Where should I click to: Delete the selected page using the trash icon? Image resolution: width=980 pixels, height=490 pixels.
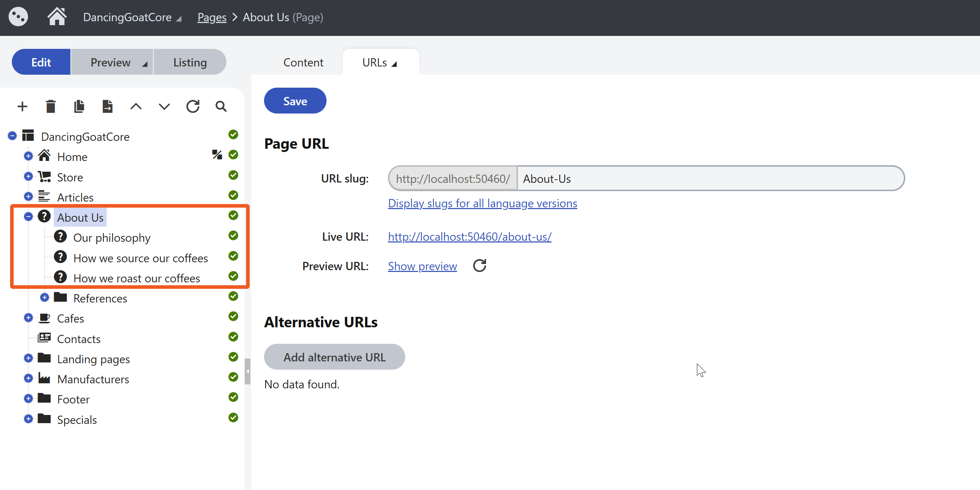51,107
